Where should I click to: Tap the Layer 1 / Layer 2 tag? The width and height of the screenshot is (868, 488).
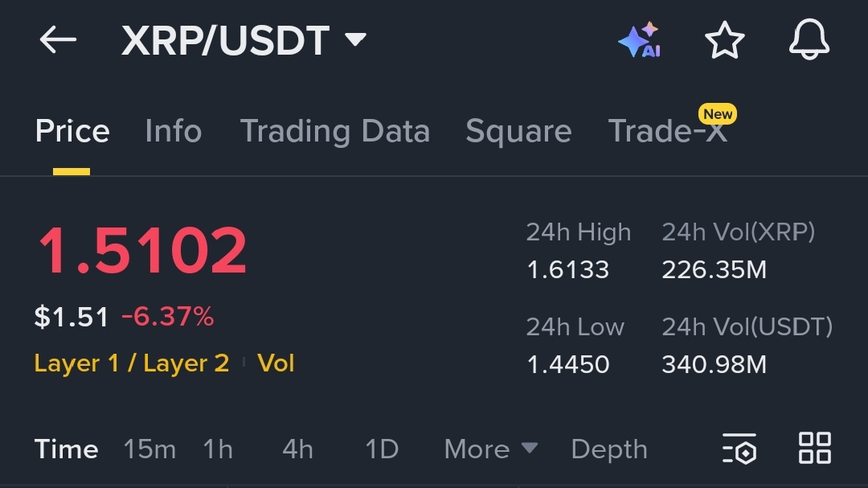(131, 363)
